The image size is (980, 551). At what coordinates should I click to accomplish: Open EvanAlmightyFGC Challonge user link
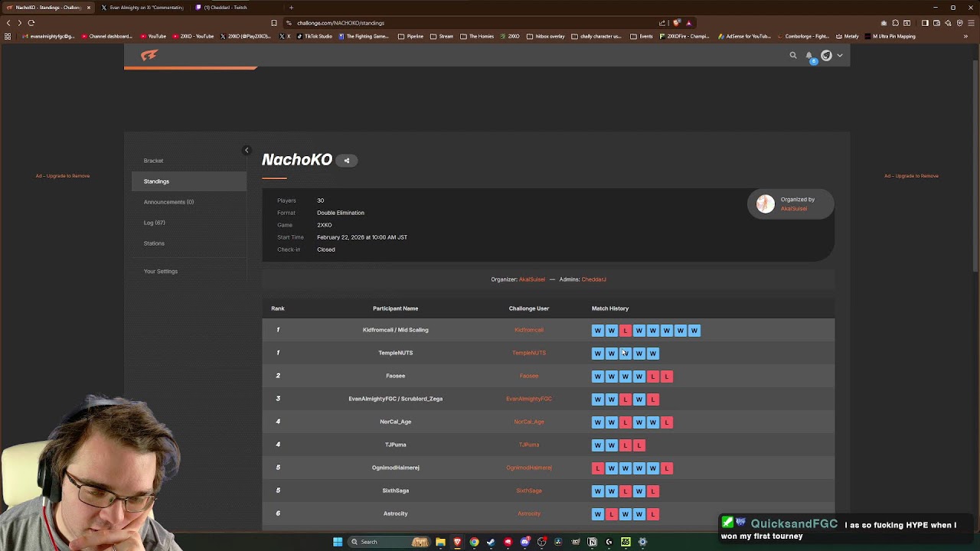(529, 399)
